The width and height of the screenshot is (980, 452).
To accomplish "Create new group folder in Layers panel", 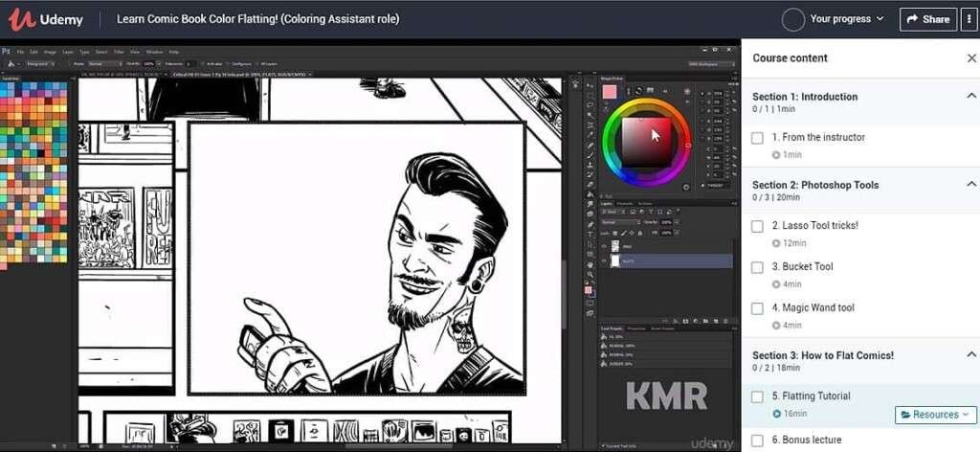I will point(705,320).
